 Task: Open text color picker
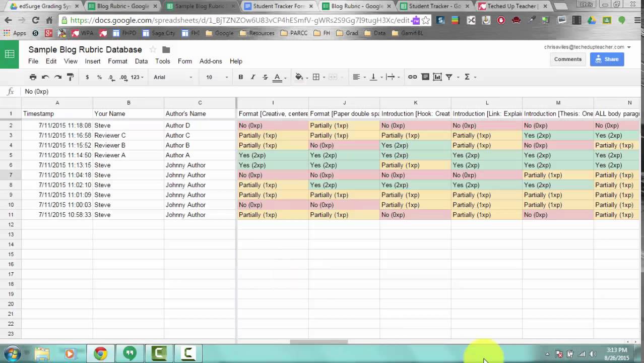coord(279,77)
